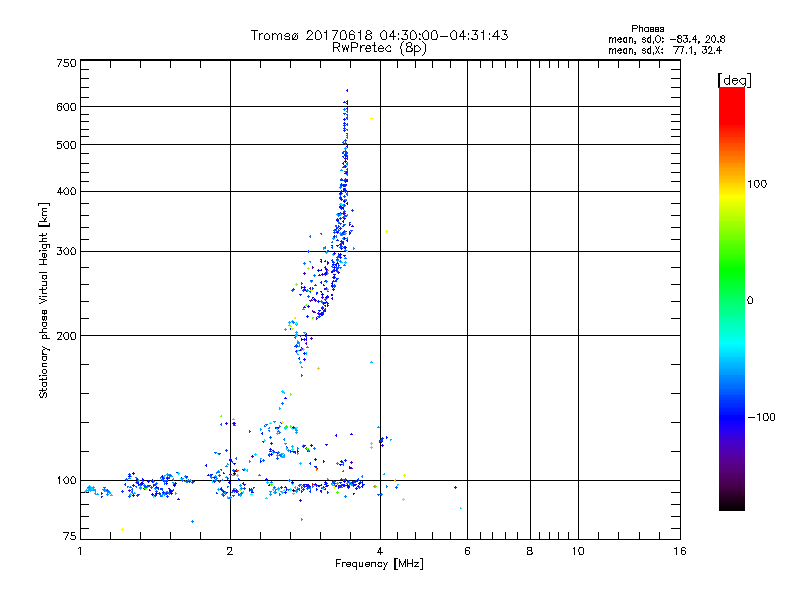
Task: Click the 'RwPretec (8p)' subtitle
Action: pyautogui.click(x=379, y=48)
